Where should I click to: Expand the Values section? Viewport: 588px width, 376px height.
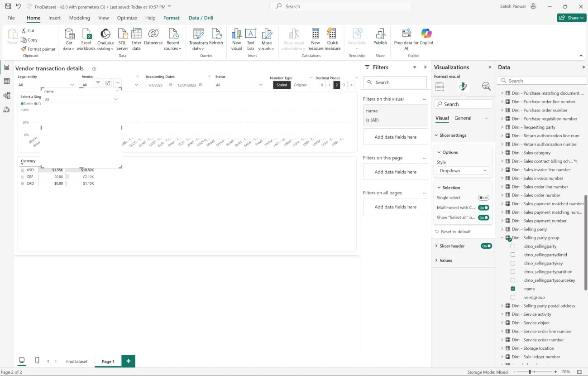coord(446,260)
